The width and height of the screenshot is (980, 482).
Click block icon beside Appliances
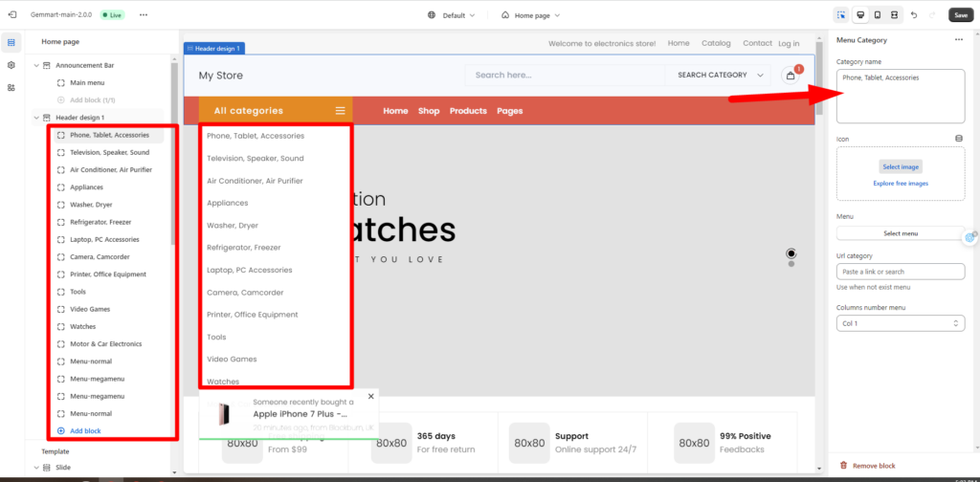[60, 187]
